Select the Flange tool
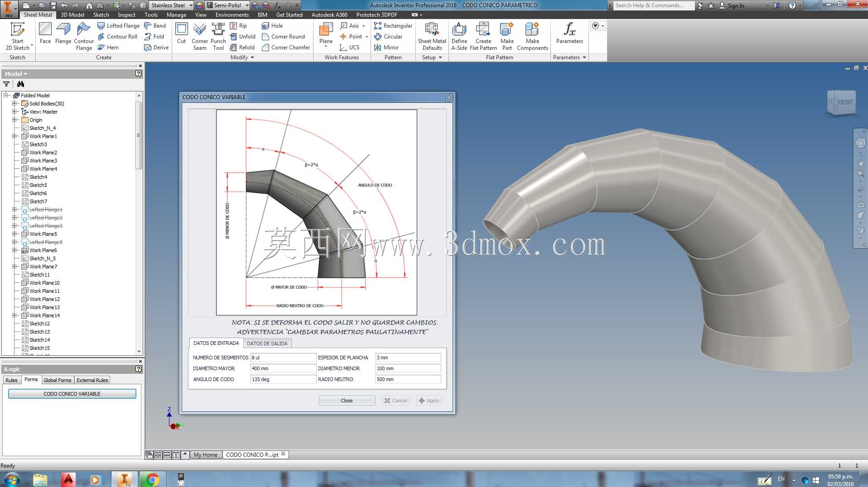 [63, 33]
